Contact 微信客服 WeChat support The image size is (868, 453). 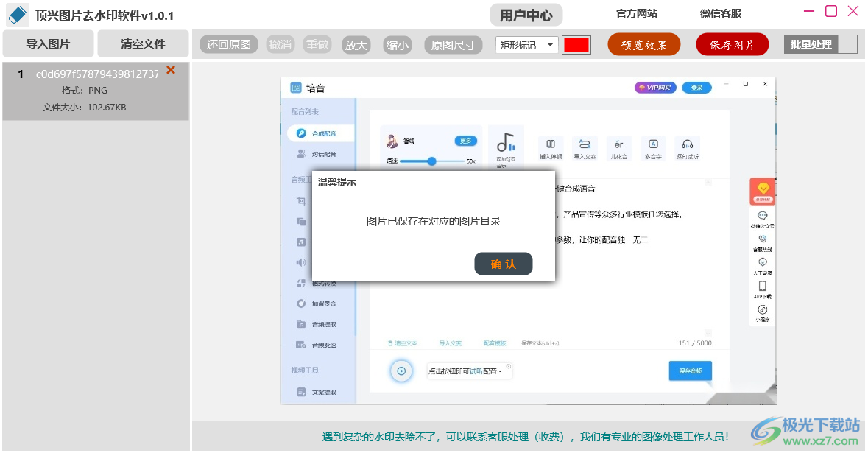point(720,13)
